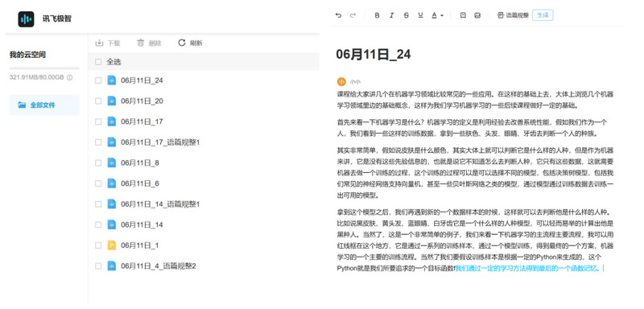644x309 pixels.
Task: Apply strikethrough formatting
Action: coord(407,15)
